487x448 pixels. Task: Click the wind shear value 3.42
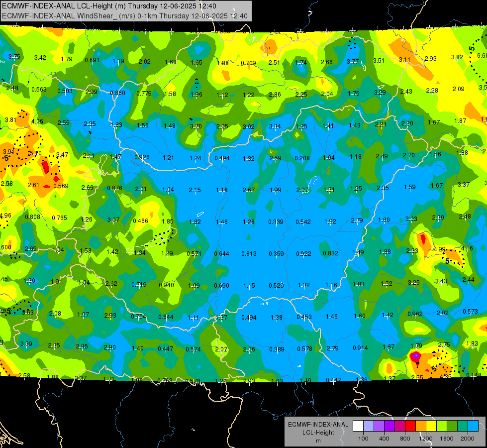40,58
